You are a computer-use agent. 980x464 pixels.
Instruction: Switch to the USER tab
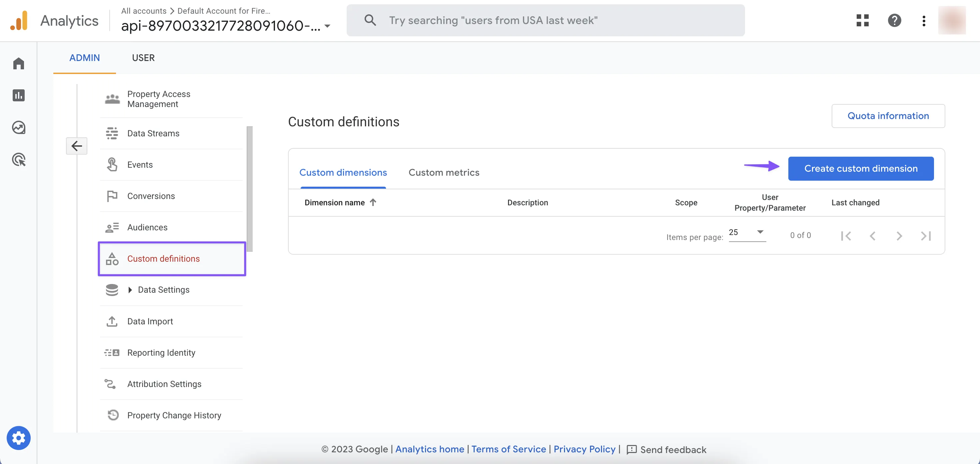[x=143, y=58]
